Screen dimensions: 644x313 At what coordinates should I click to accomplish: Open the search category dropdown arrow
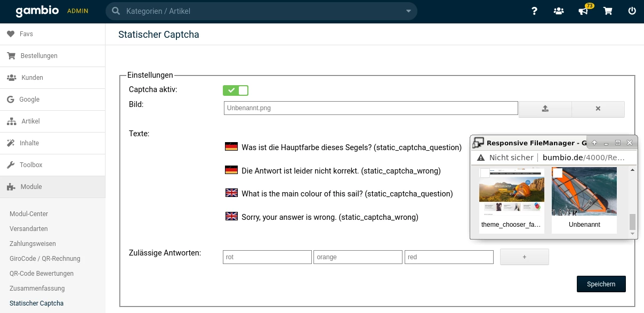click(409, 11)
